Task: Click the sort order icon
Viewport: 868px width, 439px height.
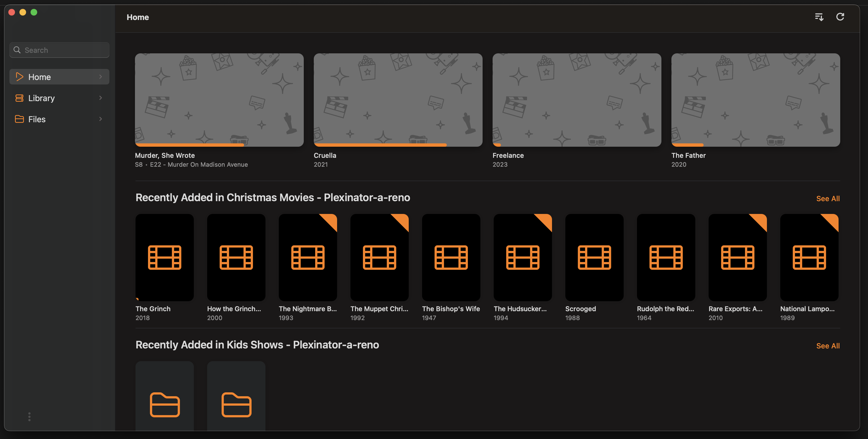Action: click(819, 17)
